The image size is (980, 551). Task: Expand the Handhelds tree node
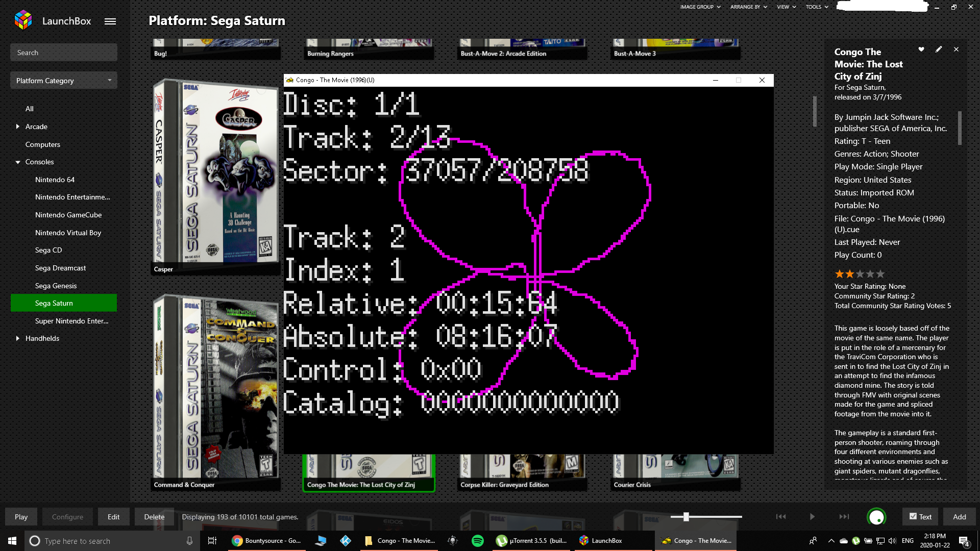coord(18,338)
